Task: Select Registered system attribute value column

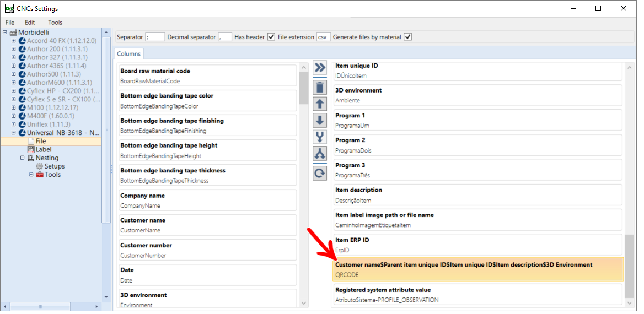Action: (x=478, y=294)
